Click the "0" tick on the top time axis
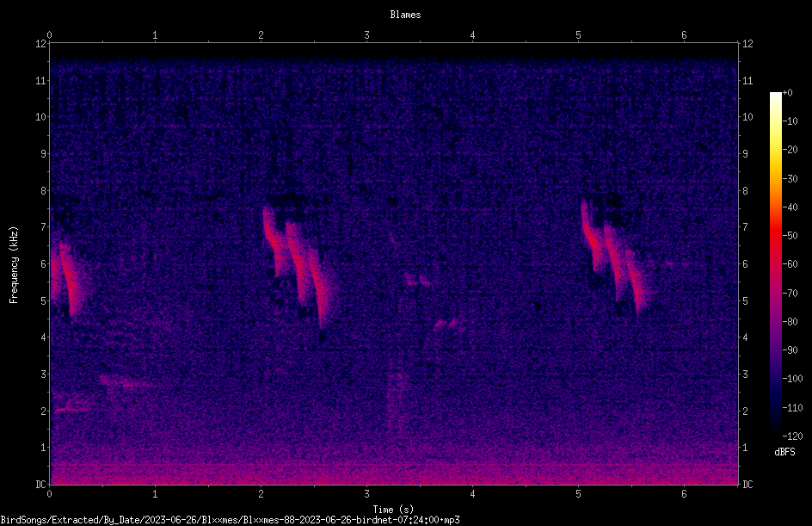The width and height of the screenshot is (812, 526). [x=49, y=35]
